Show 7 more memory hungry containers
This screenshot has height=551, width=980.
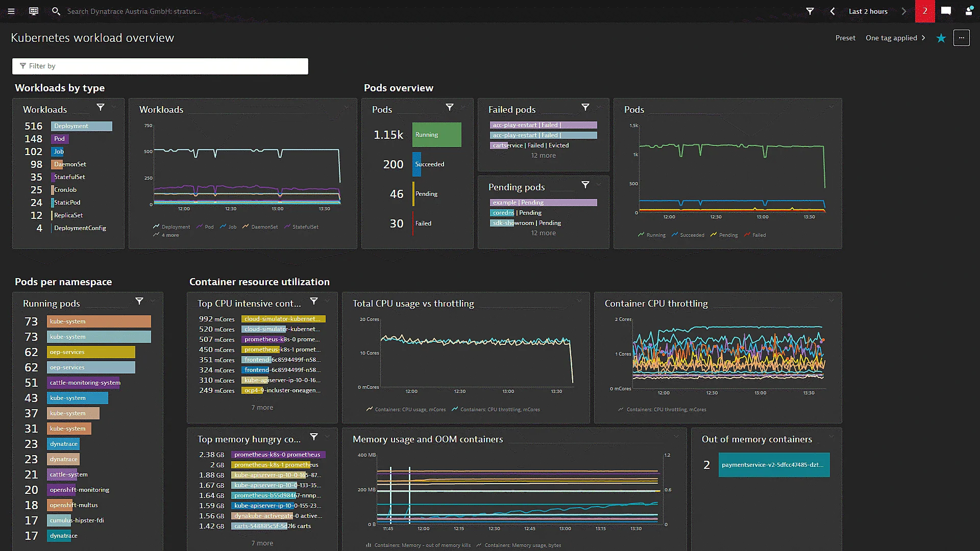262,543
